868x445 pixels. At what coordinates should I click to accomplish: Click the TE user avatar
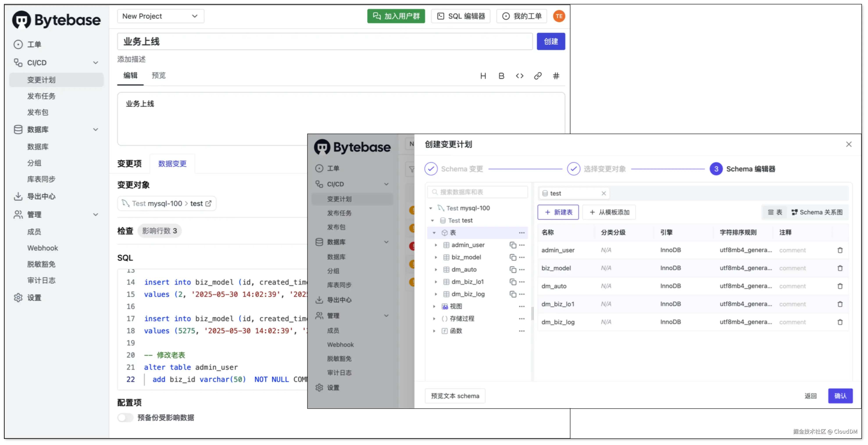point(559,16)
